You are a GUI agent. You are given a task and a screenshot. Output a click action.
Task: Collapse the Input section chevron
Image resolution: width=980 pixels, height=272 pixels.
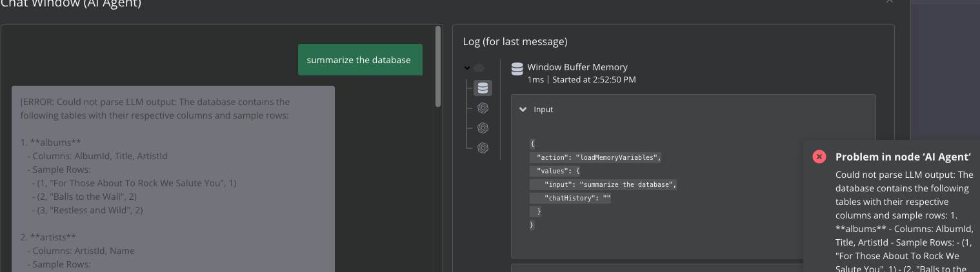[523, 110]
